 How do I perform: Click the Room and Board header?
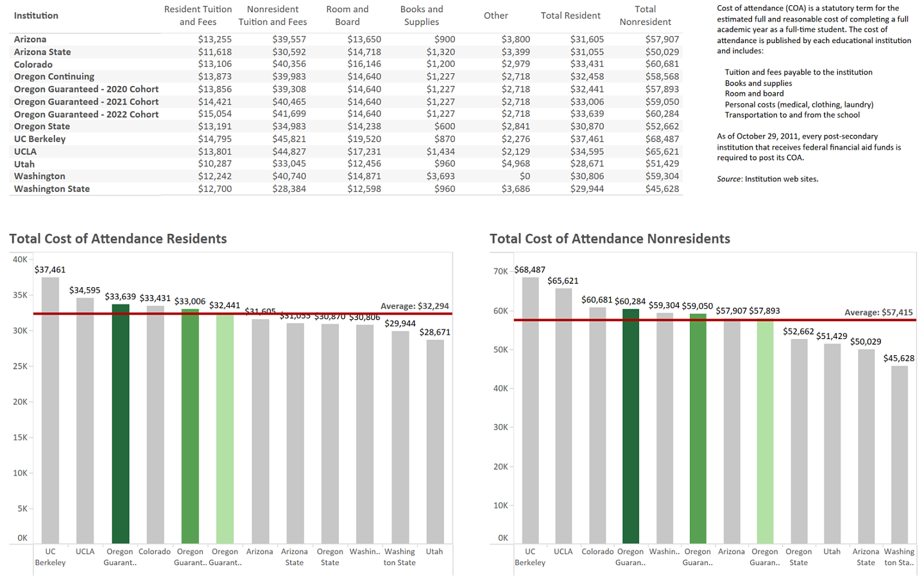click(347, 15)
